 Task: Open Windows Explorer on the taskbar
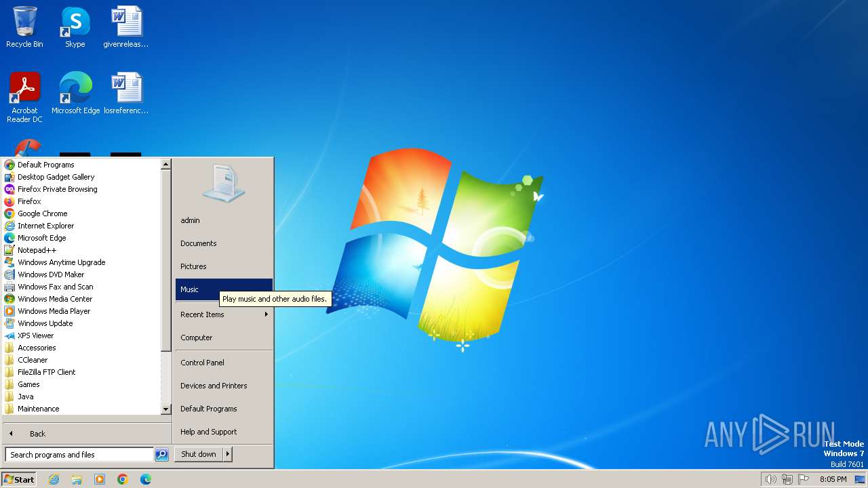(x=77, y=479)
